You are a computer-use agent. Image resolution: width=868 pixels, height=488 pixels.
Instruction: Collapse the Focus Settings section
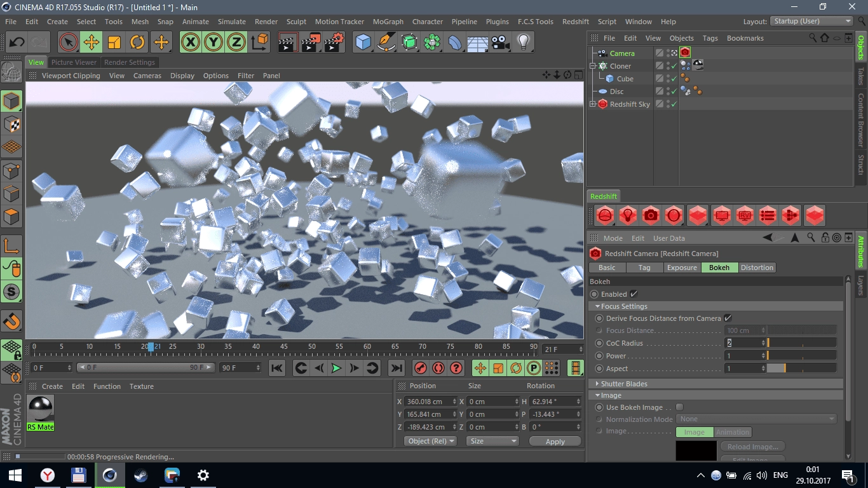pyautogui.click(x=598, y=306)
